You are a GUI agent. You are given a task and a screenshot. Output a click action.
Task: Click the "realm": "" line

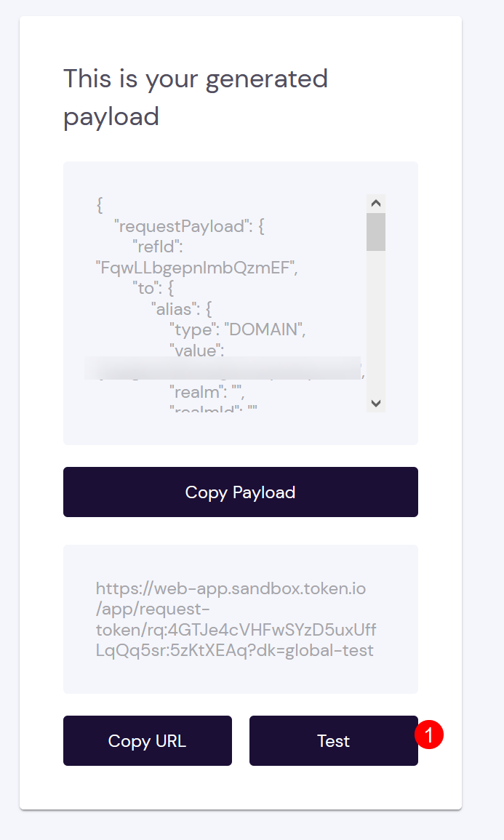(207, 392)
